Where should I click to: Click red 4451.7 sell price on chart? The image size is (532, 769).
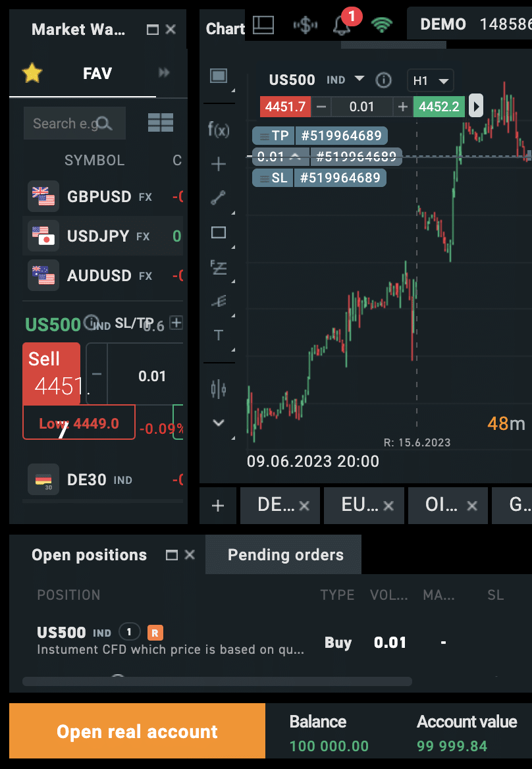(x=285, y=107)
